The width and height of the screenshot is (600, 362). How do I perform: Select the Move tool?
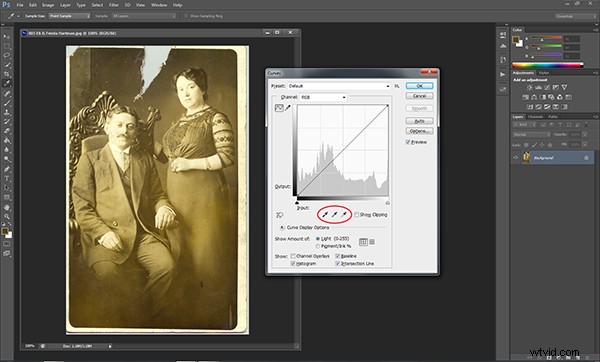[x=7, y=37]
